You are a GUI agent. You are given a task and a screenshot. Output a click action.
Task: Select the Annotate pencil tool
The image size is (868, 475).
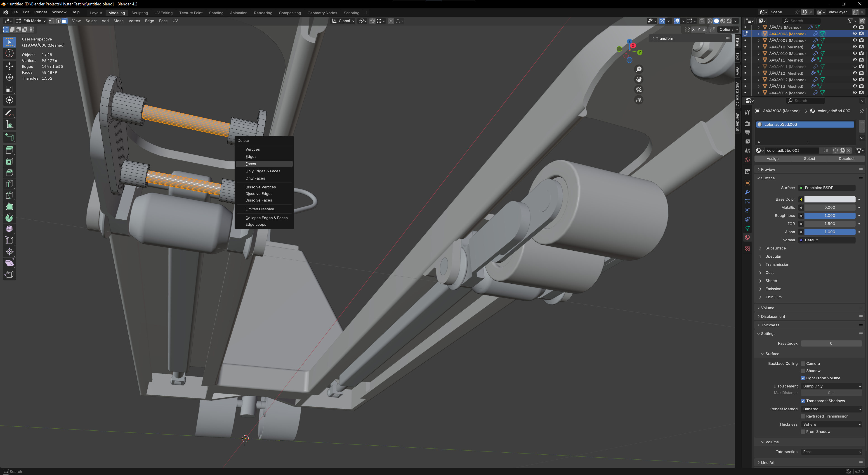(9, 113)
